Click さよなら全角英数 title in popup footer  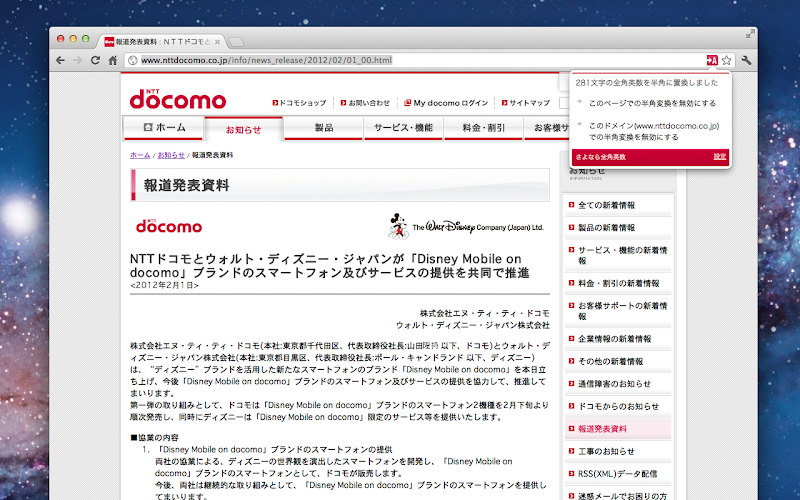point(601,157)
